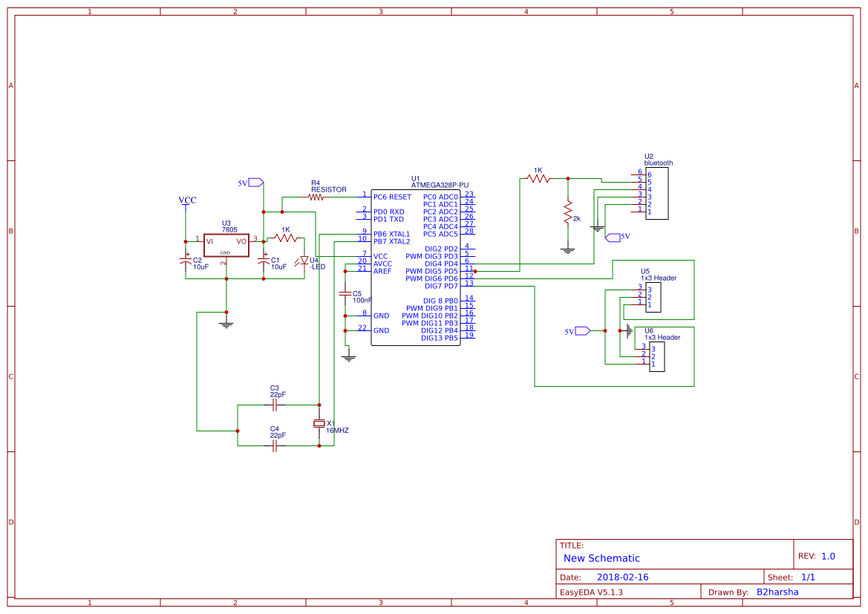Select the 1K resistor near bluetooth module
The image size is (868, 614).
(x=538, y=179)
